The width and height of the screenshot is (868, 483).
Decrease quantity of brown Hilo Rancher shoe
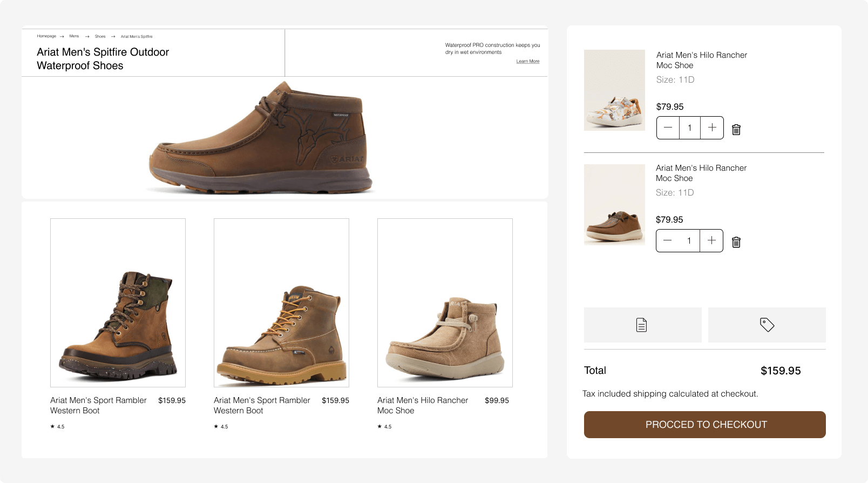pos(667,240)
